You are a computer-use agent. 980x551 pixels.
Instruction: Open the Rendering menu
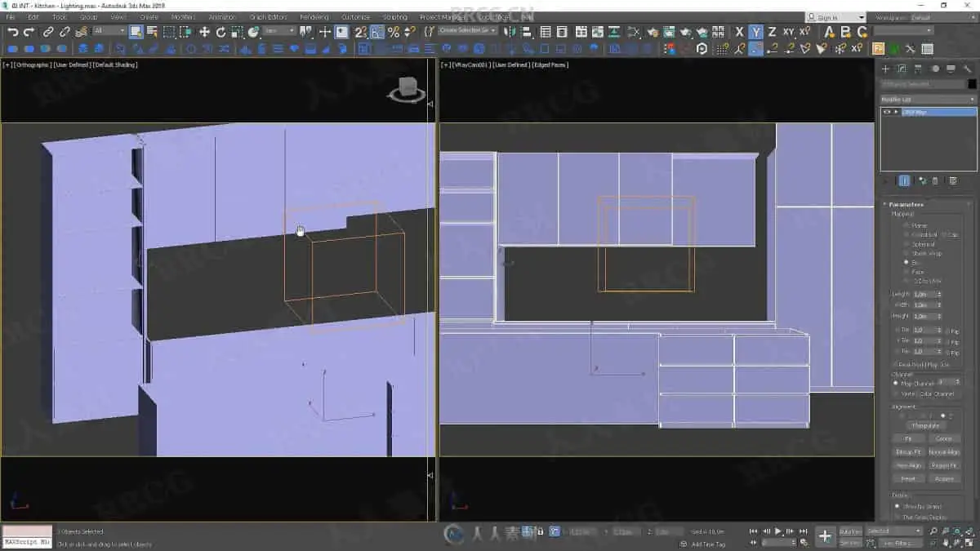(314, 17)
